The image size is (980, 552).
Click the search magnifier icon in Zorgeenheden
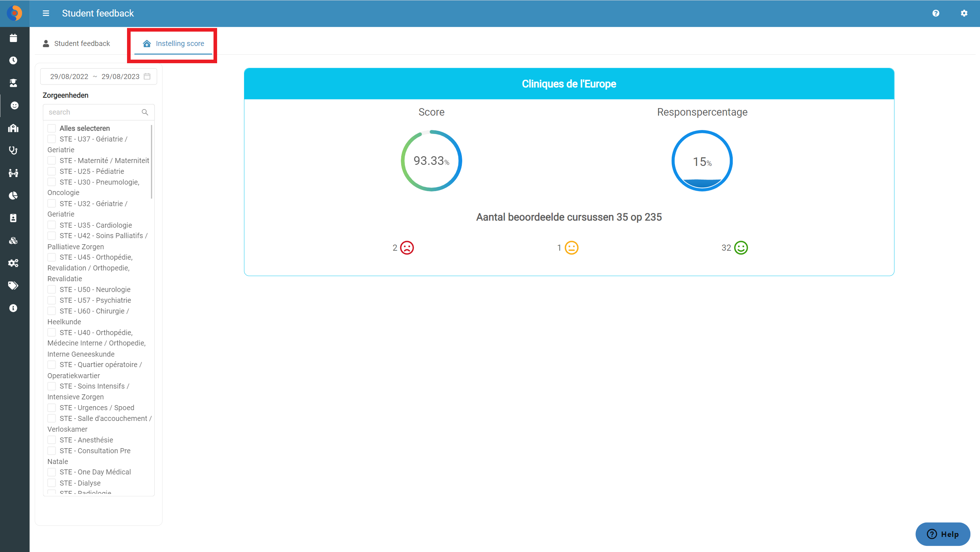tap(145, 112)
